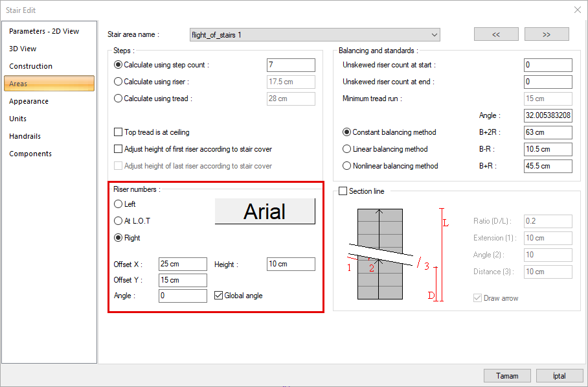Select Calculate using riser option

(118, 80)
